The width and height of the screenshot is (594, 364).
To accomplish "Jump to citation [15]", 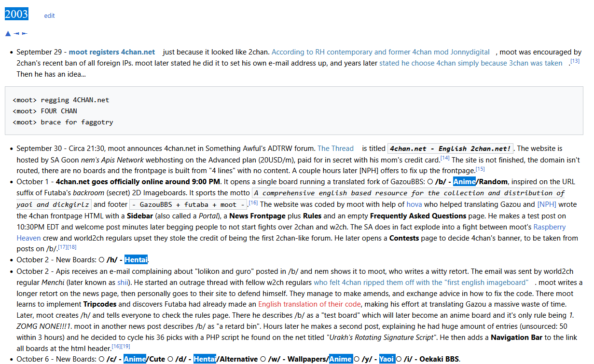I will click(x=480, y=169).
